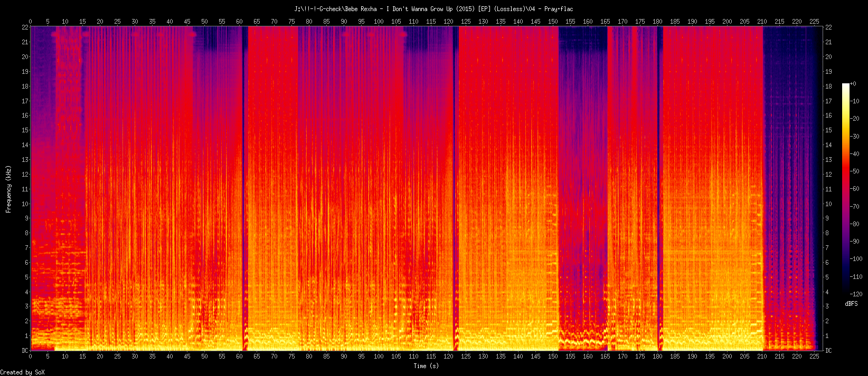The image size is (868, 376).
Task: Click the "dBFS" label under the color scale
Action: (851, 304)
